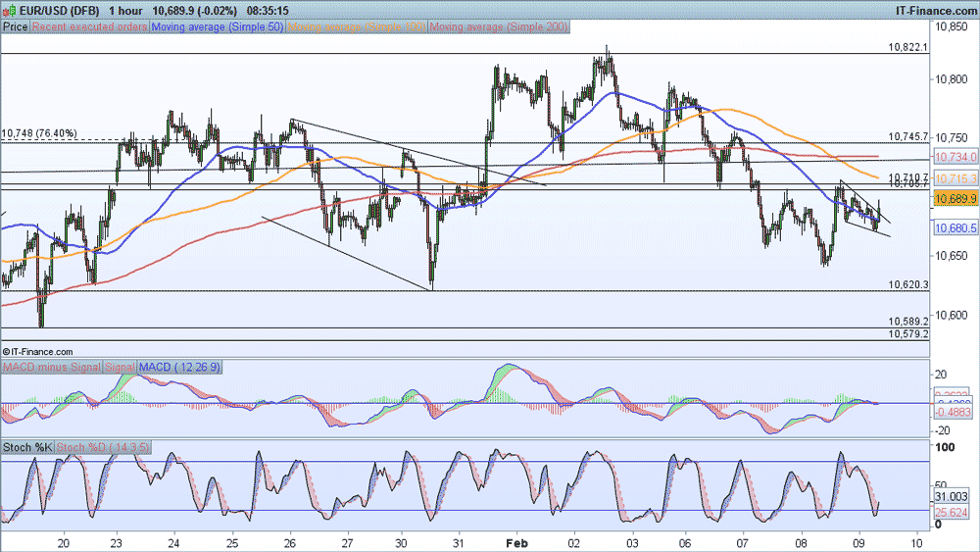Viewport: 980px width, 552px height.
Task: Click the 10,579.2 level label
Action: (907, 334)
